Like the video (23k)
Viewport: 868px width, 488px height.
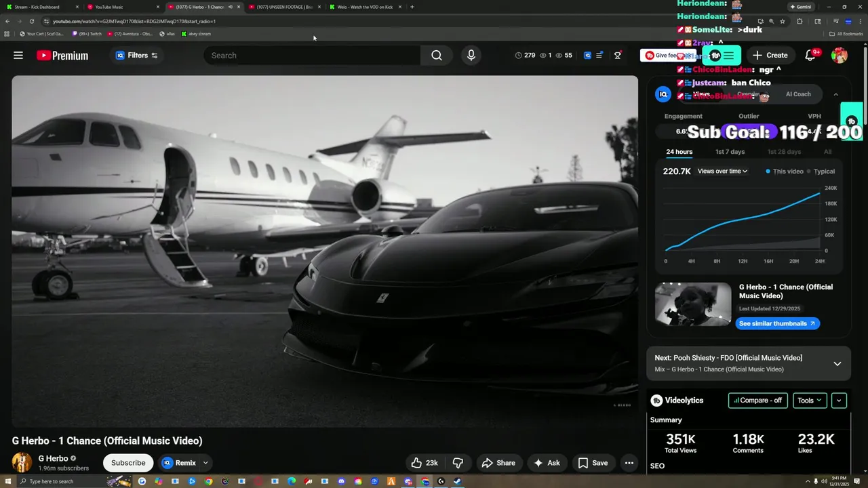coord(425,463)
